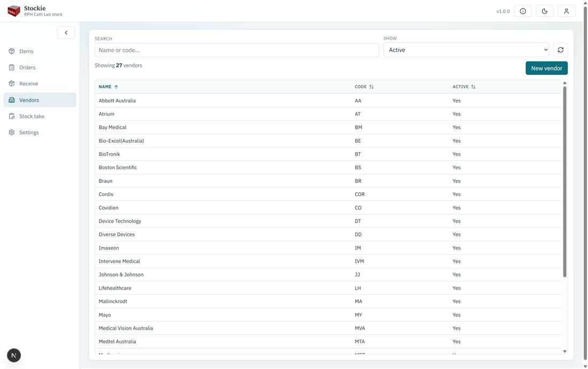Screen dimensions: 588x369
Task: Click Intervene Medical vendor name
Action: point(119,261)
